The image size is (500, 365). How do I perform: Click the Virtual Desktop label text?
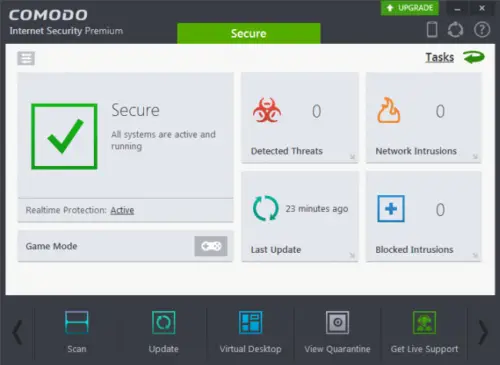(x=250, y=349)
